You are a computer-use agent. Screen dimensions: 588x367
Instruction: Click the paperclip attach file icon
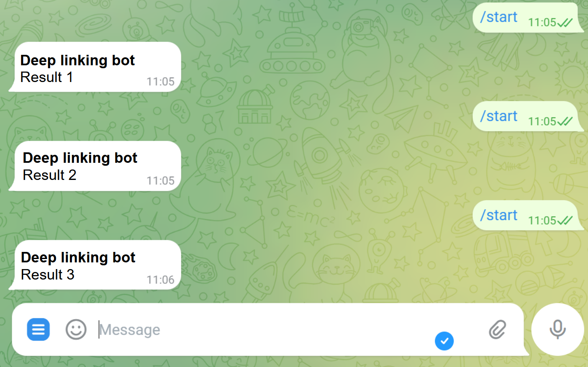[x=498, y=329]
